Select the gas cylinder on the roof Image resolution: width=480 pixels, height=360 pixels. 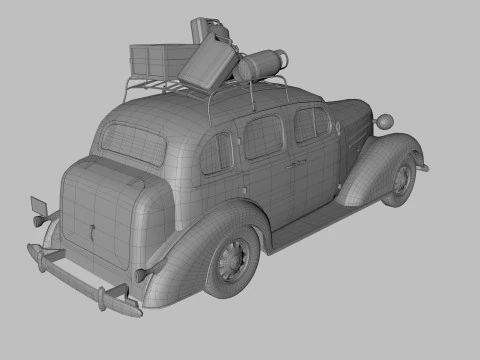click(x=261, y=65)
